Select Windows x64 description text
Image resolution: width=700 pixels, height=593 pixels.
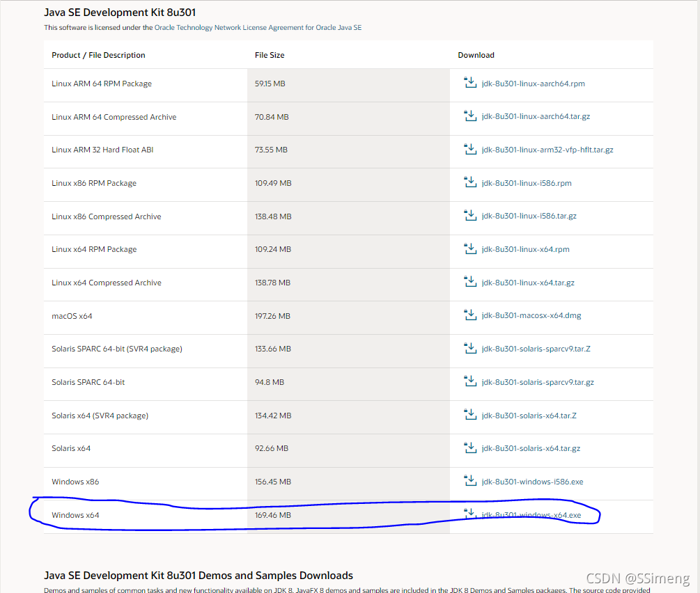(x=75, y=515)
